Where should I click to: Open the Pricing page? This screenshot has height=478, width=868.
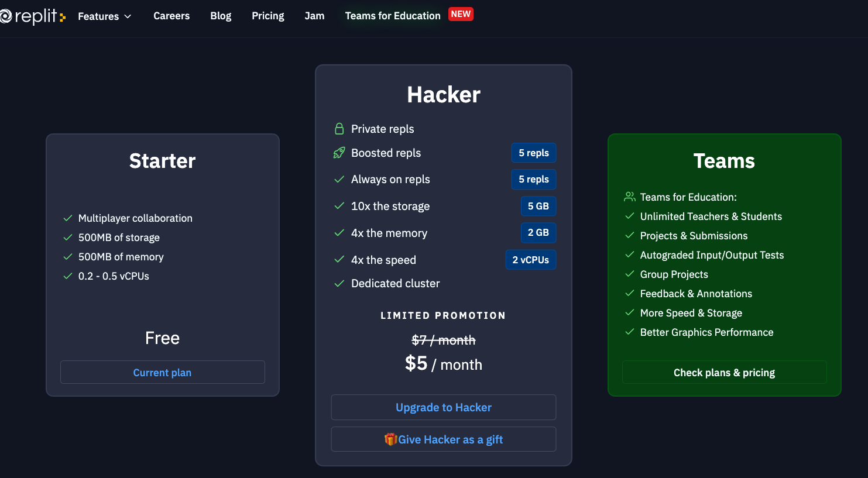click(268, 16)
